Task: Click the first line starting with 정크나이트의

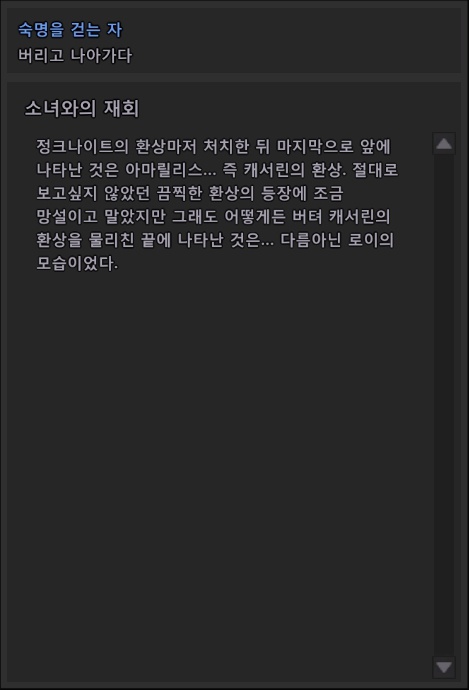Action: (x=213, y=147)
